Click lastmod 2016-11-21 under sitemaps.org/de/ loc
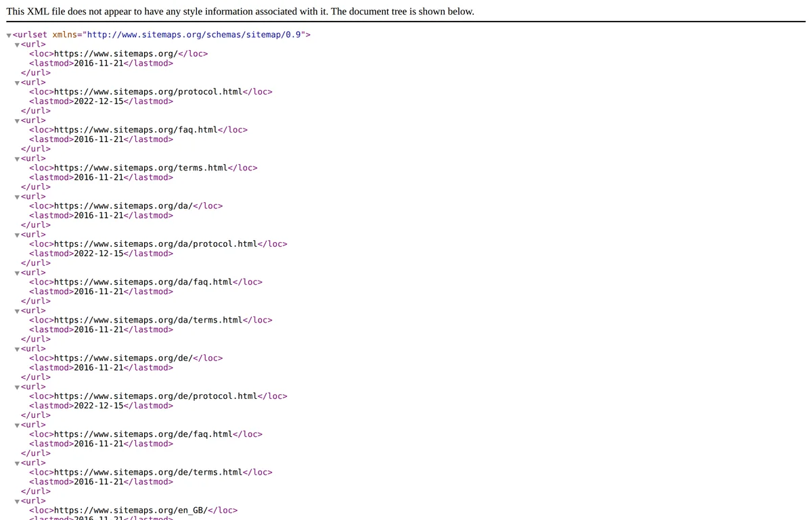812x520 pixels. (98, 367)
